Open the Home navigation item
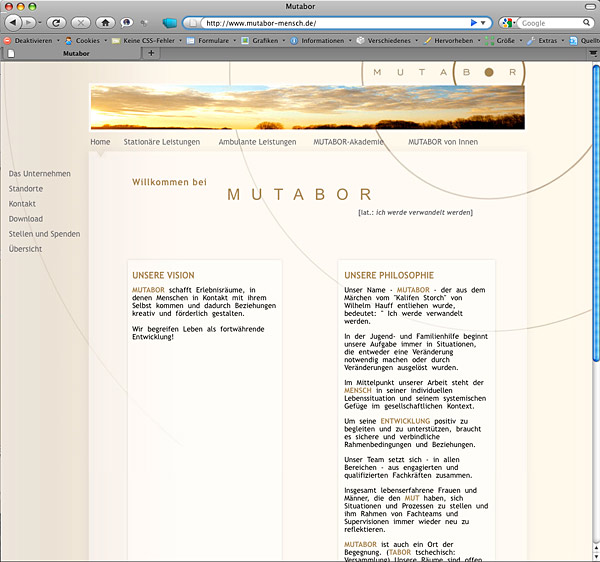The image size is (600, 562). (100, 142)
